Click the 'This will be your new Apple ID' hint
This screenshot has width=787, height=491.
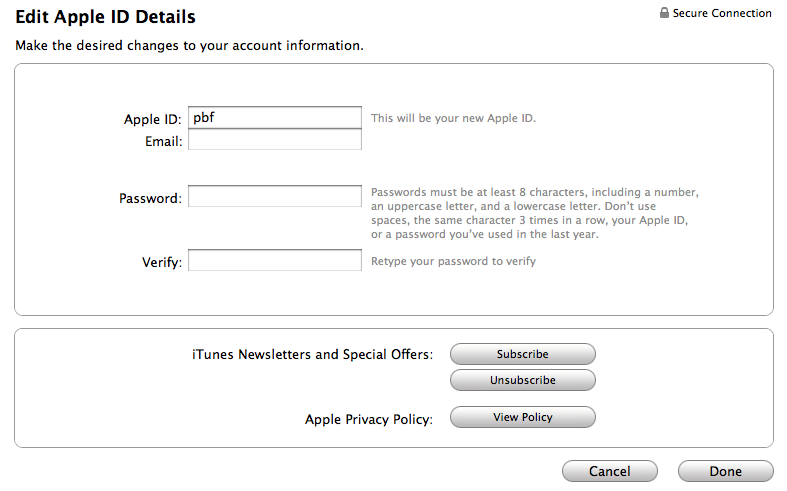coord(453,118)
